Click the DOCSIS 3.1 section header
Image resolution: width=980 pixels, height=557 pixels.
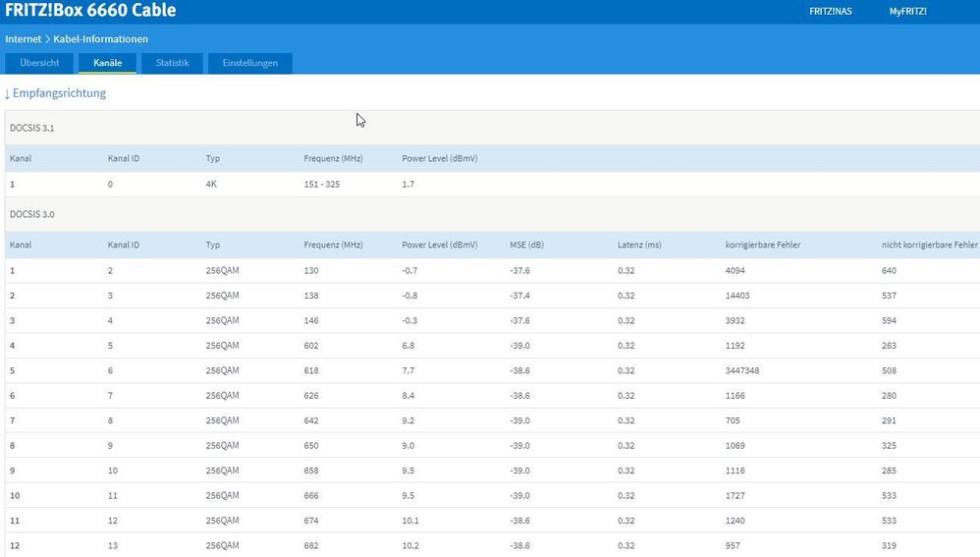(x=32, y=128)
